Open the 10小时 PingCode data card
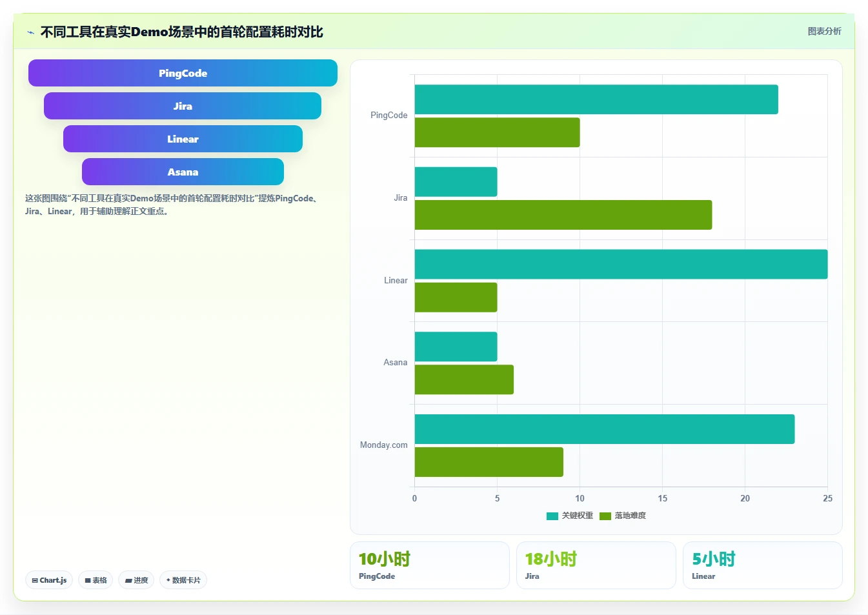This screenshot has height=615, width=868. pos(430,565)
